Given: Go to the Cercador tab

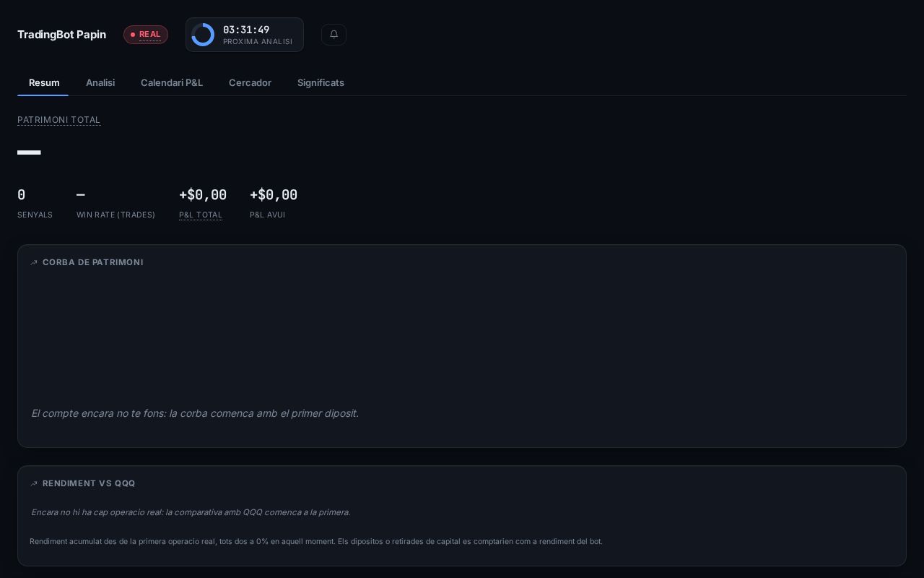Looking at the screenshot, I should [x=250, y=82].
